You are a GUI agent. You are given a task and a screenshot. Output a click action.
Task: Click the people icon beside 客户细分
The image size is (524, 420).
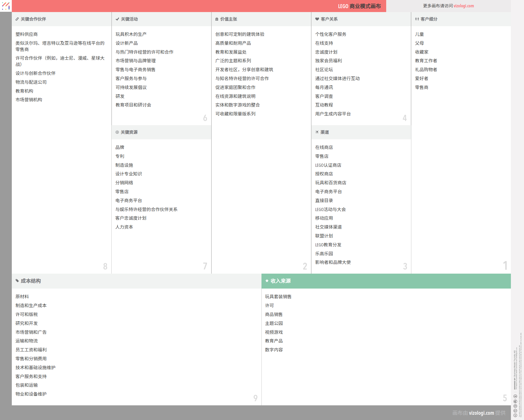click(417, 19)
